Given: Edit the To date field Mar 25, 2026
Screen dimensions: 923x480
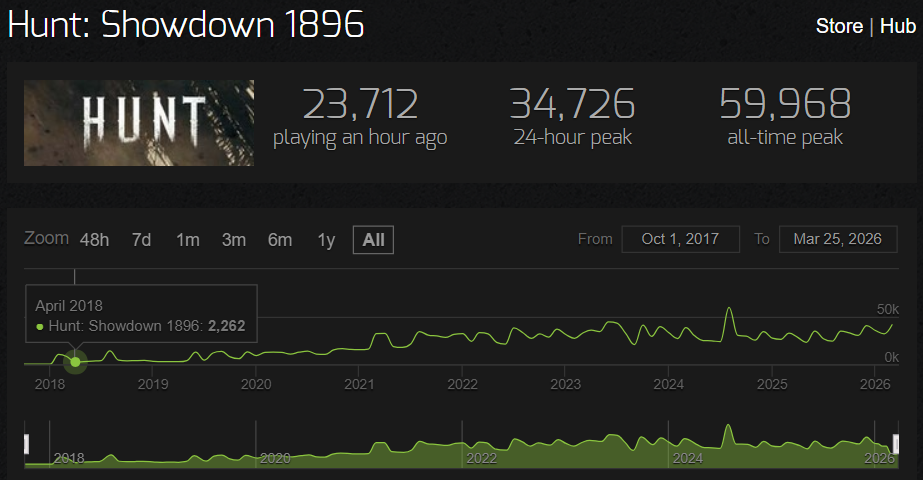Looking at the screenshot, I should click(838, 239).
